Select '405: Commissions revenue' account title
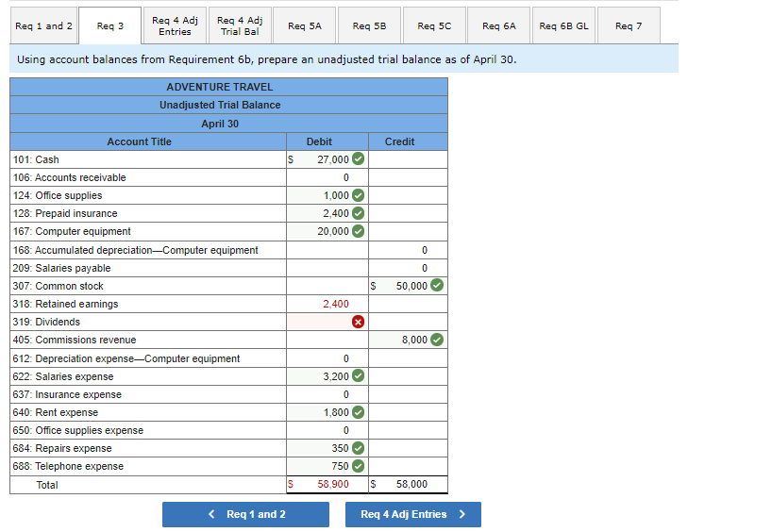This screenshot has width=772, height=532. coord(75,341)
